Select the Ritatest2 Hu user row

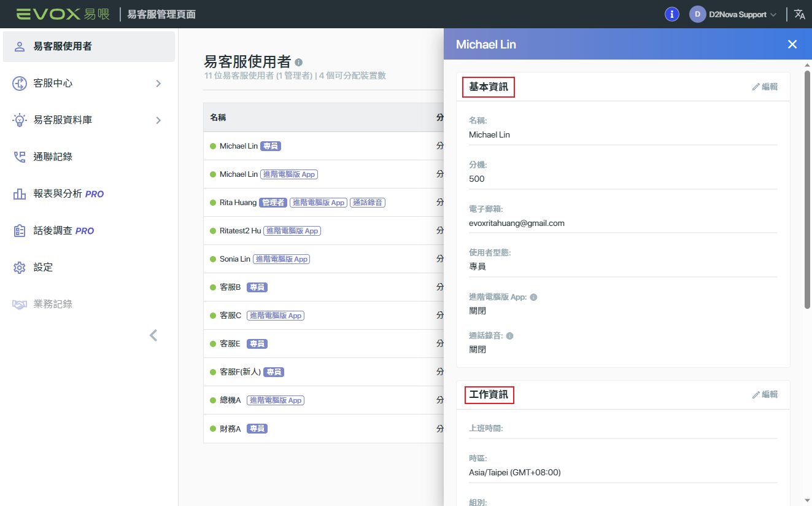pyautogui.click(x=323, y=231)
